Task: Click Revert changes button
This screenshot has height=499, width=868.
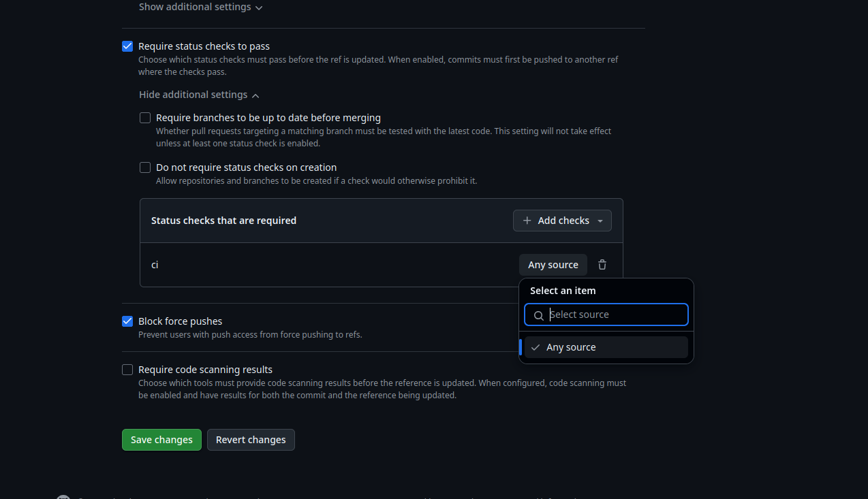Action: pyautogui.click(x=251, y=440)
